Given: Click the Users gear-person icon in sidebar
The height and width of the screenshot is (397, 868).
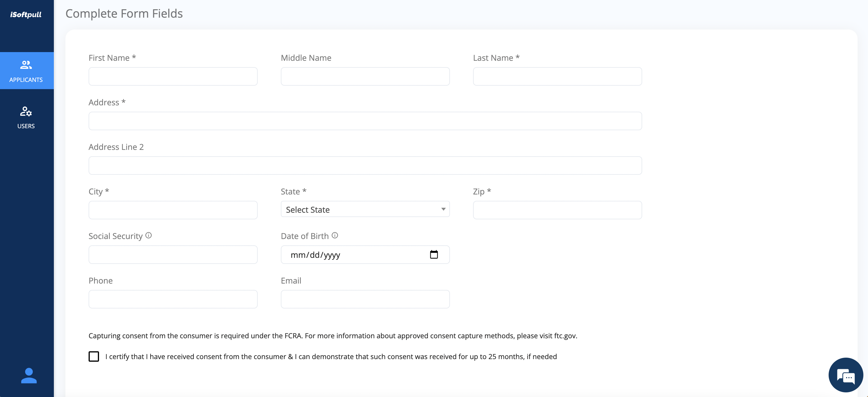Looking at the screenshot, I should (x=26, y=112).
